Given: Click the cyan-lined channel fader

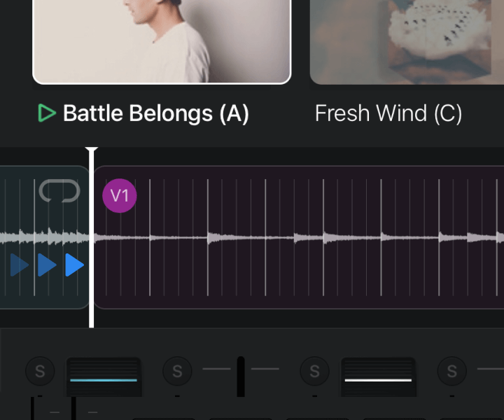Looking at the screenshot, I should click(104, 378).
